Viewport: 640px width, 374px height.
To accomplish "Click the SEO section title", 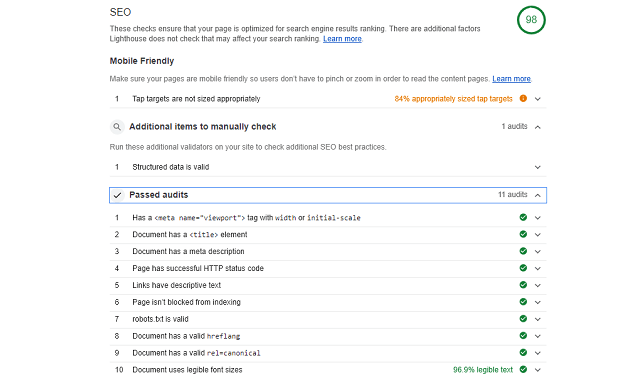I will [120, 12].
